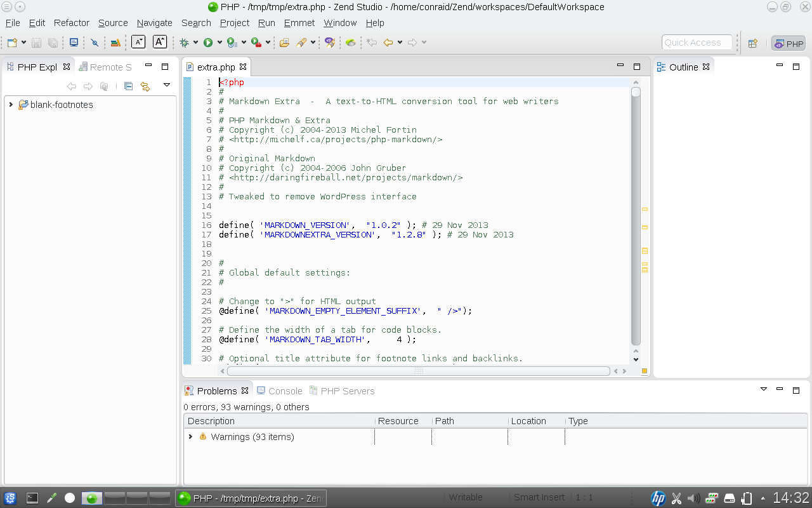
Task: Click the New file toolbar icon
Action: [12, 43]
